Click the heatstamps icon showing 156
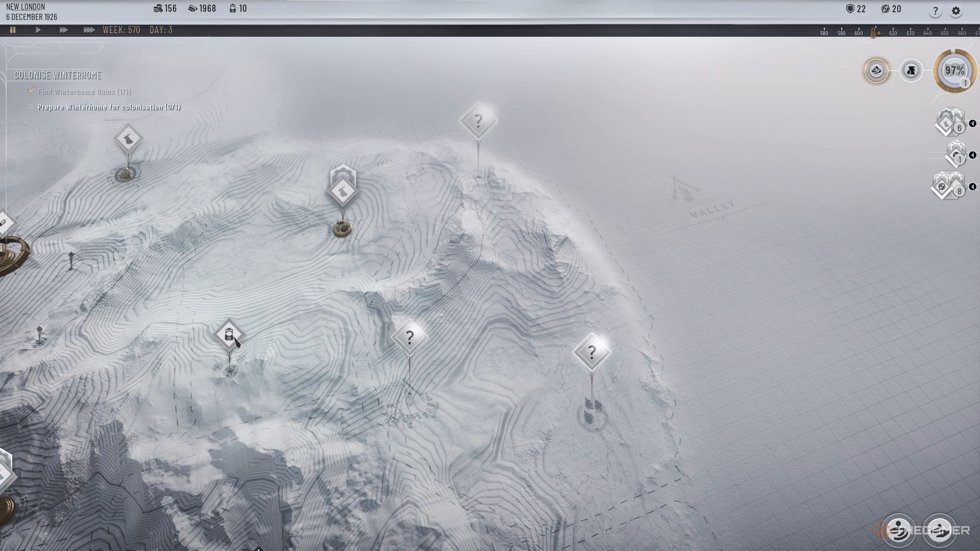 [x=157, y=8]
